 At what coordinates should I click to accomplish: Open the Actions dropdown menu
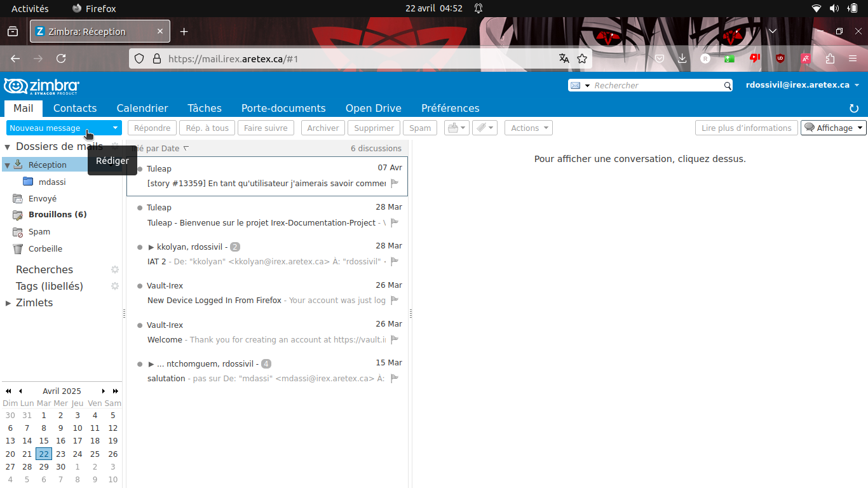click(529, 128)
